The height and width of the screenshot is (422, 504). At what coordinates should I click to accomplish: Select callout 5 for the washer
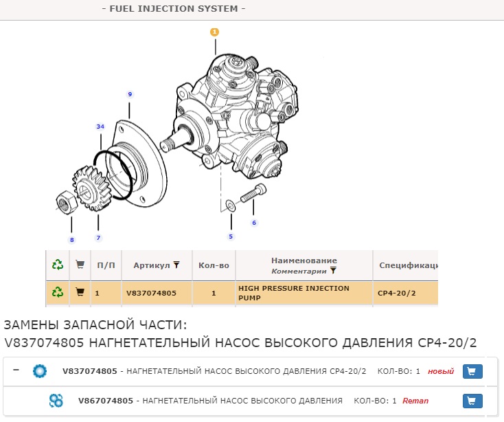click(x=231, y=236)
